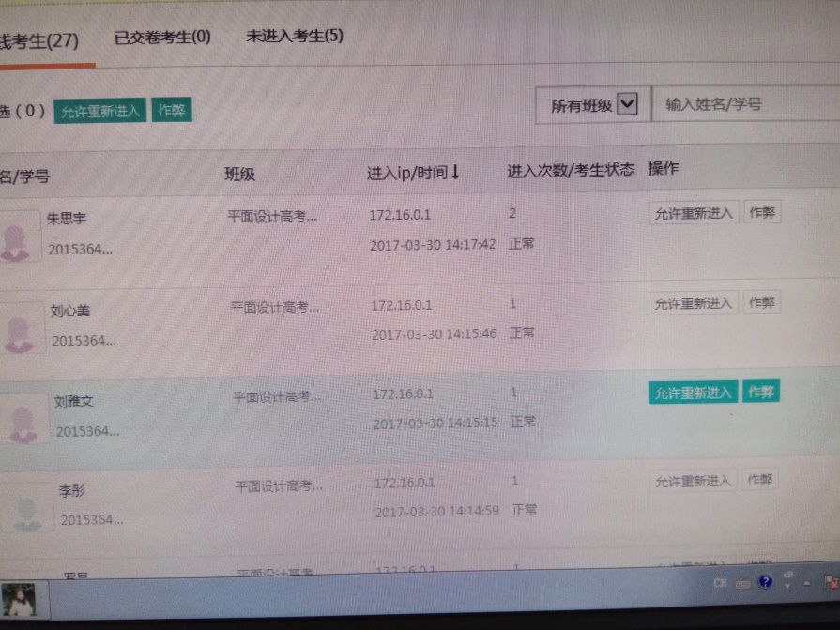
Task: Click the blue help icon in system tray
Action: (x=766, y=582)
